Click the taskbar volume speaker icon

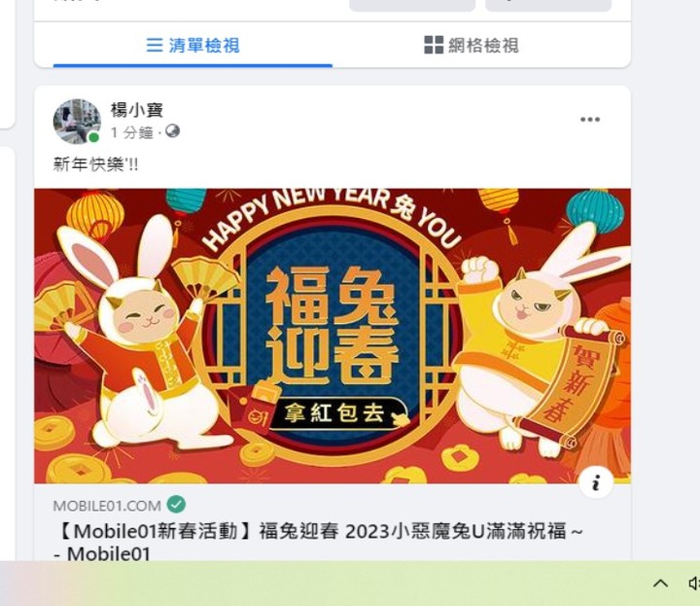pos(694,584)
